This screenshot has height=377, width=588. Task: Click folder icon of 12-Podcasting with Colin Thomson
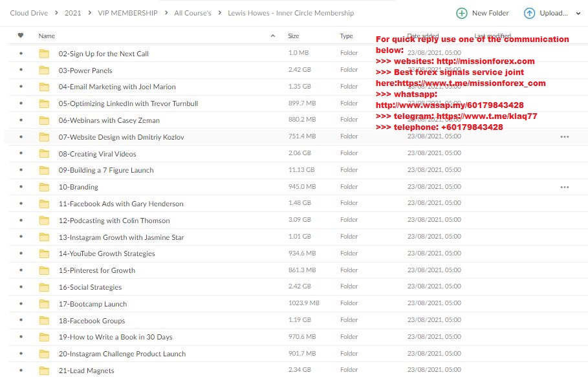(x=44, y=221)
